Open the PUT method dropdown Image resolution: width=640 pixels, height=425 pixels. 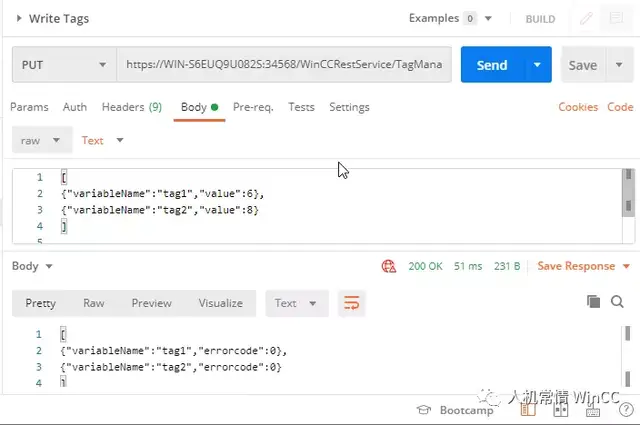[x=63, y=65]
